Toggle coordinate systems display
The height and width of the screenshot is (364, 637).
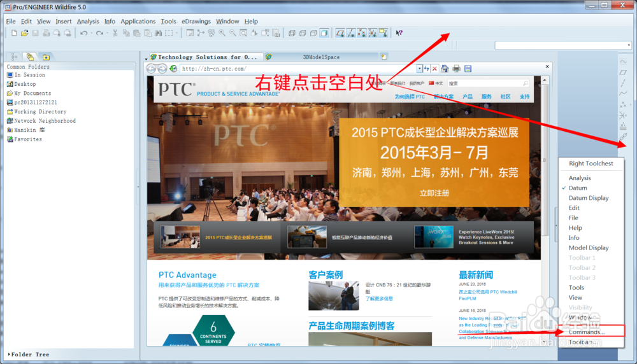point(372,33)
